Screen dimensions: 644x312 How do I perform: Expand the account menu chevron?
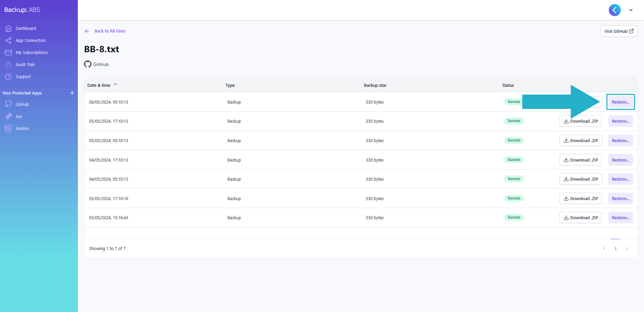click(631, 10)
